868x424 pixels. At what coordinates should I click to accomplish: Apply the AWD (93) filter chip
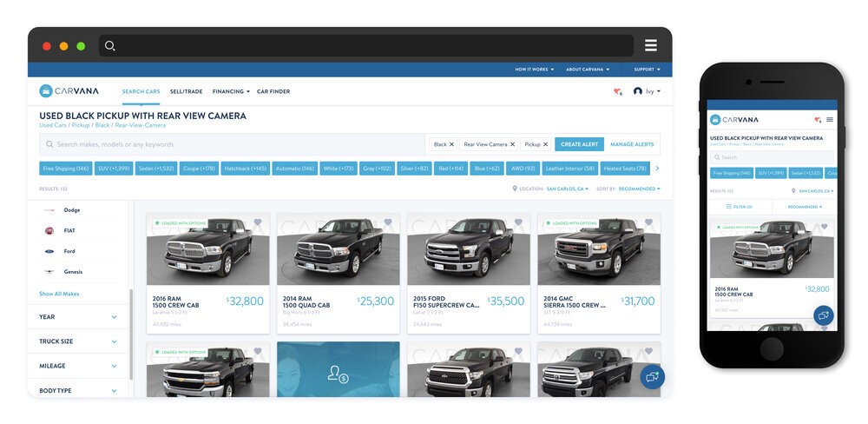523,169
